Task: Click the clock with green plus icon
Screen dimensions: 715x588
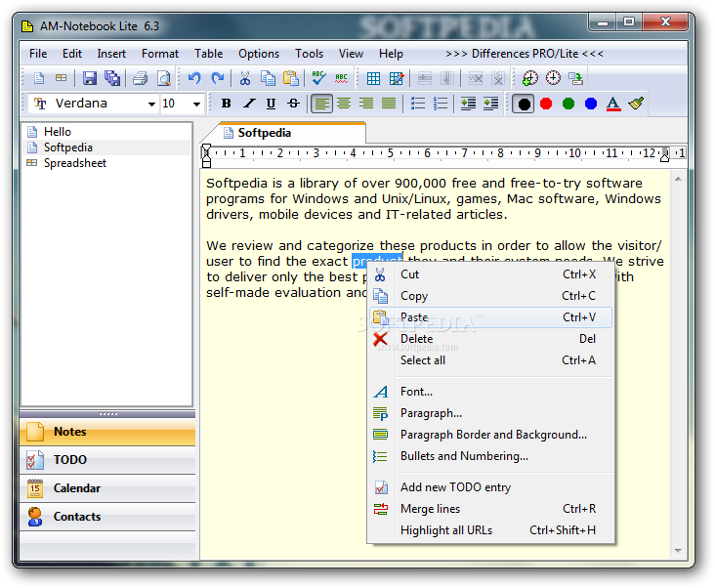Action: tap(529, 78)
